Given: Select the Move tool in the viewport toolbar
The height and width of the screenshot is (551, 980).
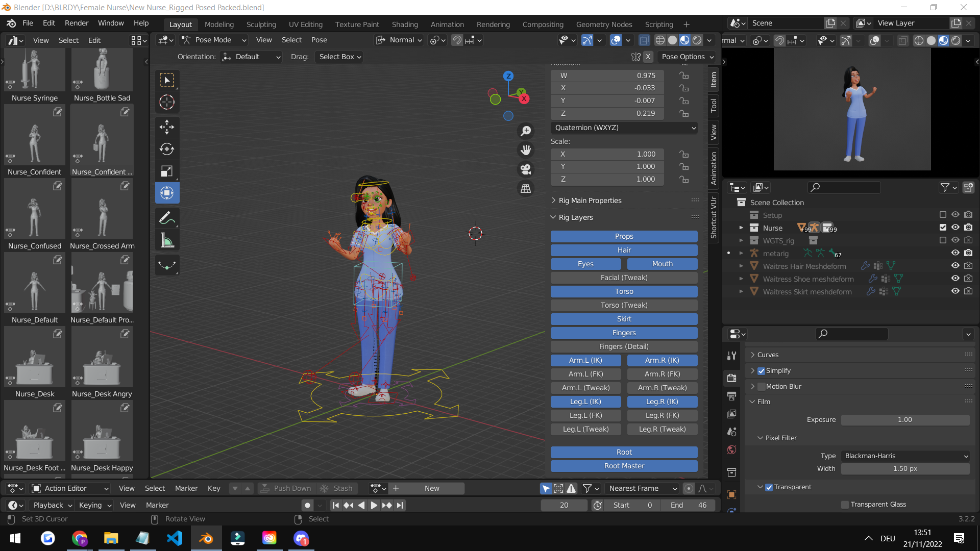Looking at the screenshot, I should (x=167, y=127).
